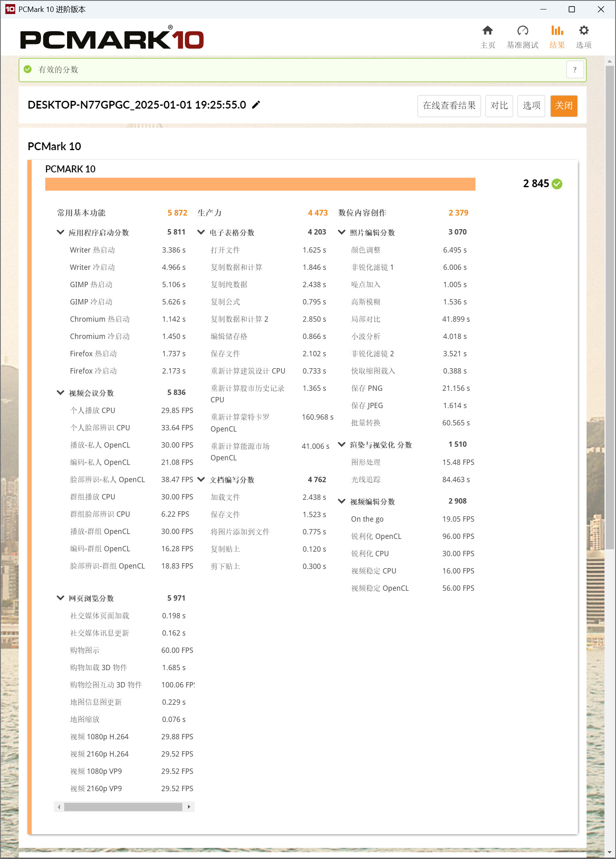This screenshot has height=859, width=616.
Task: Click the green valid-score checkmark beside 2 845
Action: 557,184
